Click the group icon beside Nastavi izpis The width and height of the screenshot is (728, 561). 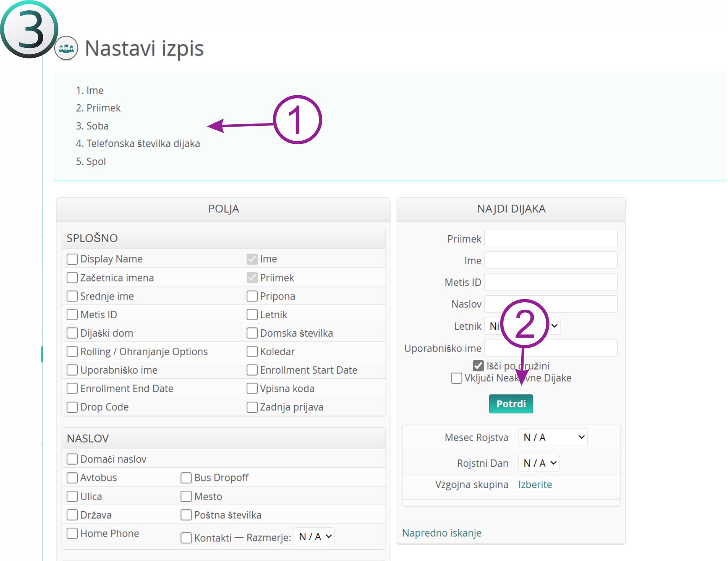point(66,48)
